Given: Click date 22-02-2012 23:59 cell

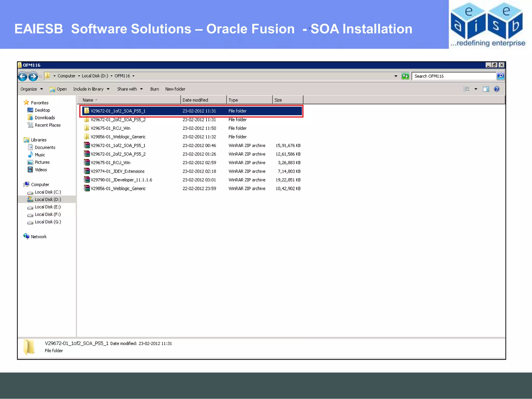Looking at the screenshot, I should click(199, 189).
